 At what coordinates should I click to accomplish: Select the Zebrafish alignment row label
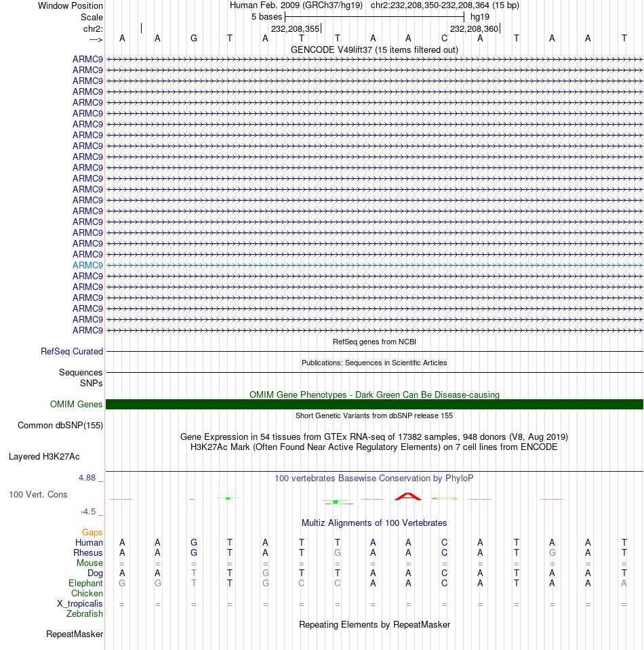(x=85, y=614)
